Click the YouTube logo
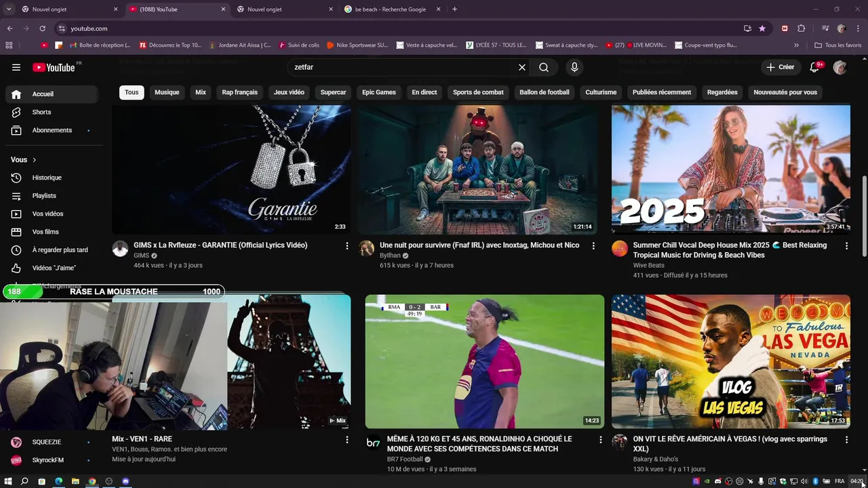Viewport: 868px width, 488px height. 54,67
